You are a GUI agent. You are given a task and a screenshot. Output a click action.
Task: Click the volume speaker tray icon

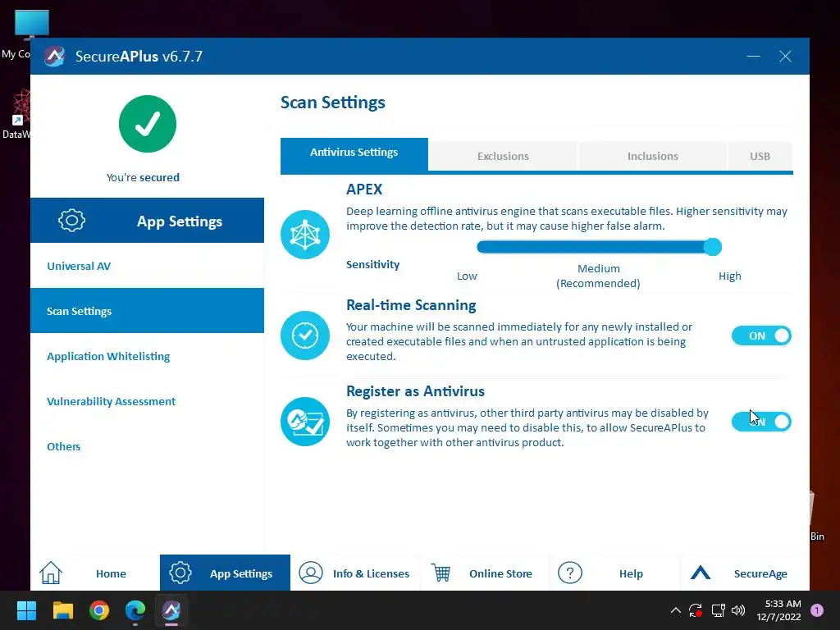(738, 610)
